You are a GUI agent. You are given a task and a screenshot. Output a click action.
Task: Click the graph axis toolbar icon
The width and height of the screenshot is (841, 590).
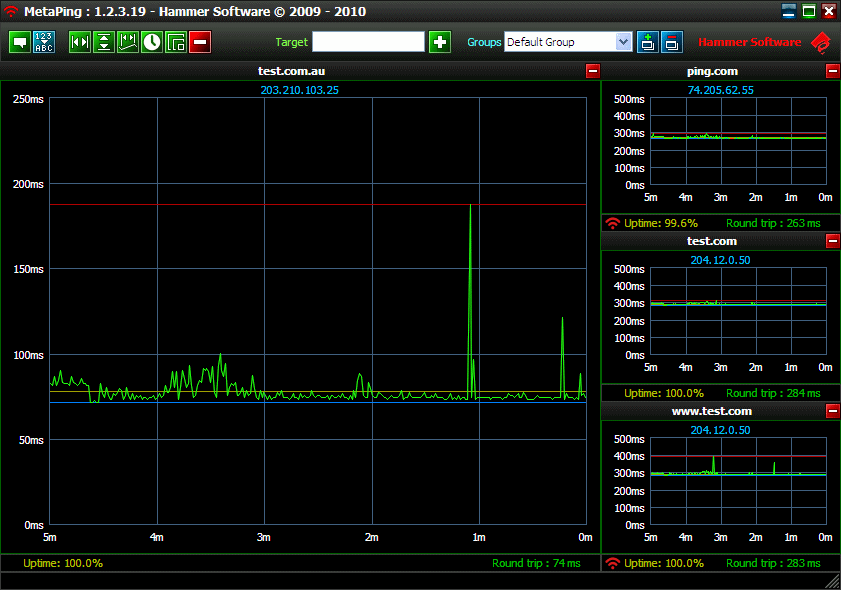[x=128, y=42]
